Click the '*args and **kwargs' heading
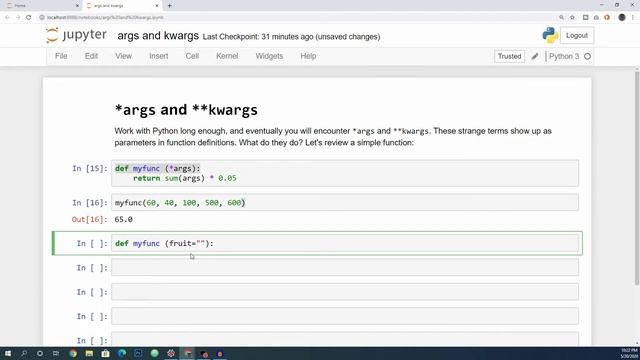This screenshot has width=640, height=360. tap(186, 110)
